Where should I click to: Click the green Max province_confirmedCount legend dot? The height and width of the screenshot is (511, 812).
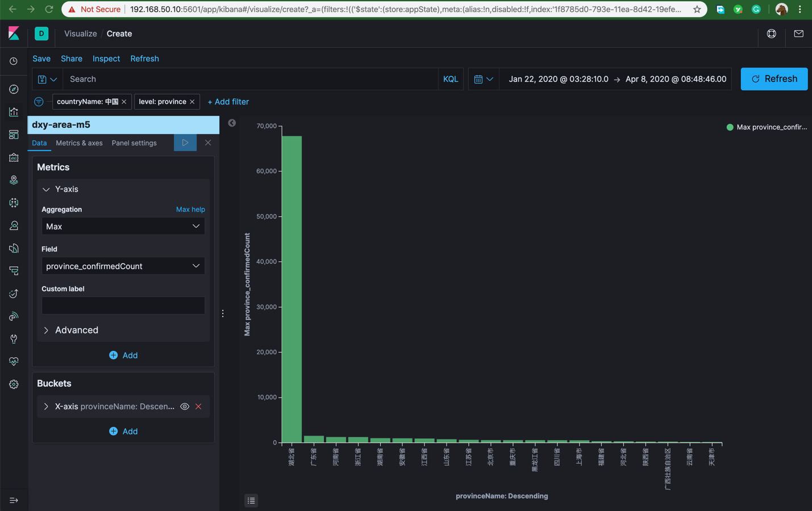pos(730,127)
